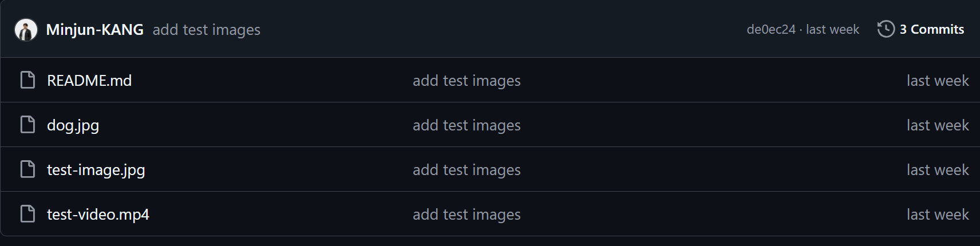980x246 pixels.
Task: Click test-video.mp4's last week timestamp
Action: pos(937,215)
